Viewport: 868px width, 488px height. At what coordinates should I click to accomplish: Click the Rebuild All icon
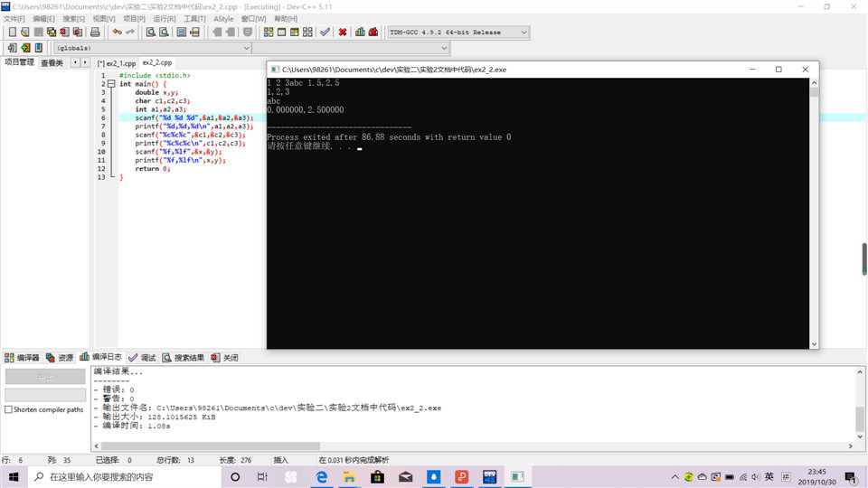tap(307, 33)
